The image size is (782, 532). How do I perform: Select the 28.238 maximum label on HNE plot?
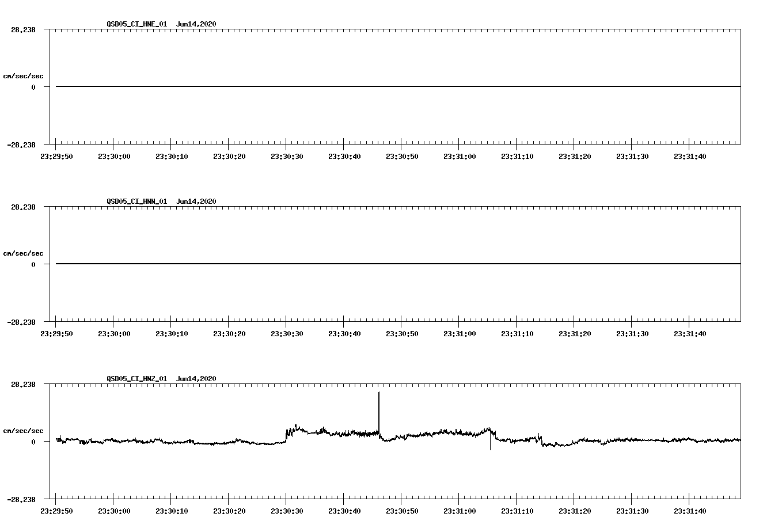click(24, 30)
